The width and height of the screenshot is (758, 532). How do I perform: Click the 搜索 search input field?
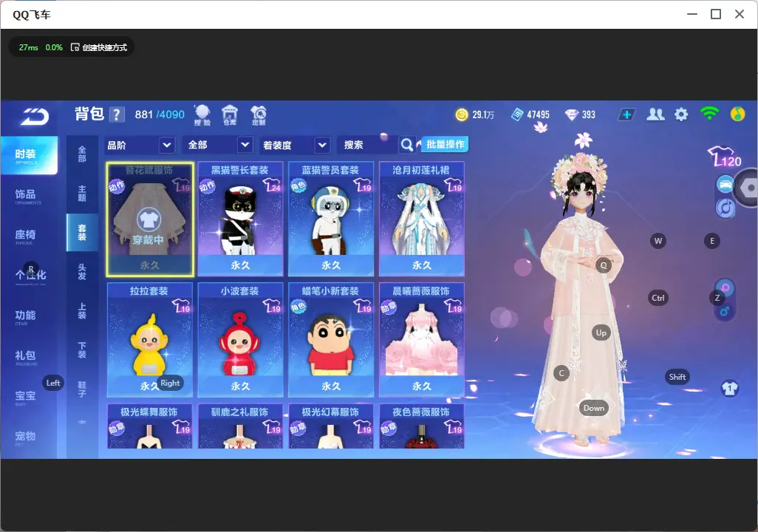pos(369,145)
